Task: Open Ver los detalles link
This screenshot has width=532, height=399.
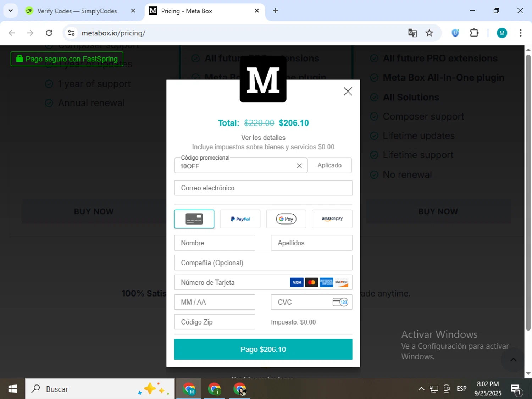Action: tap(263, 138)
